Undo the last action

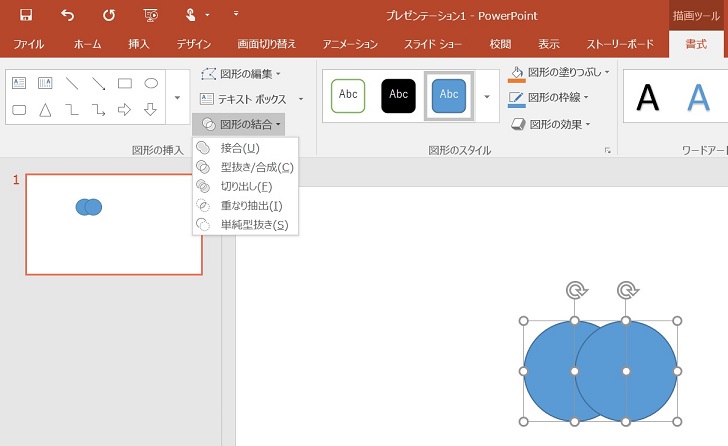pyautogui.click(x=68, y=15)
